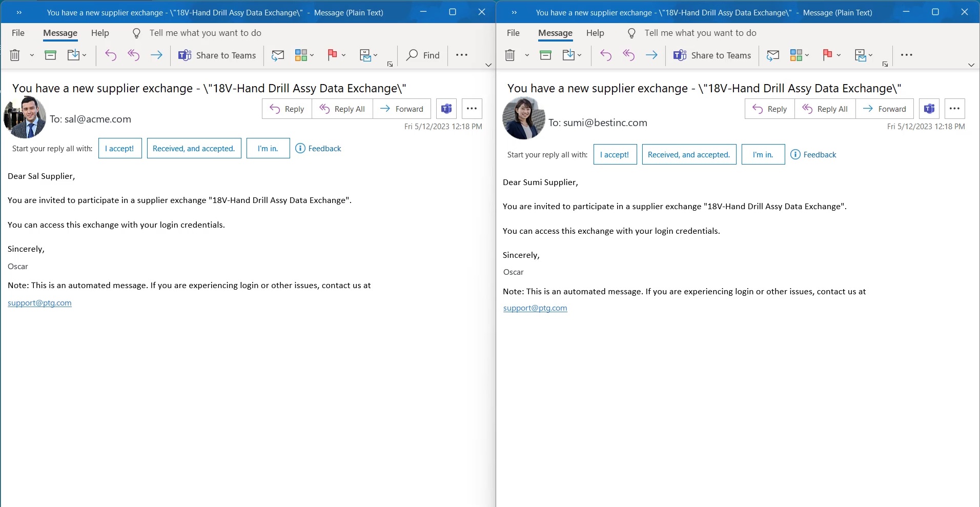Screen dimensions: 980x507
Task: Mark the message unread via the envelope icon
Action: tap(278, 55)
